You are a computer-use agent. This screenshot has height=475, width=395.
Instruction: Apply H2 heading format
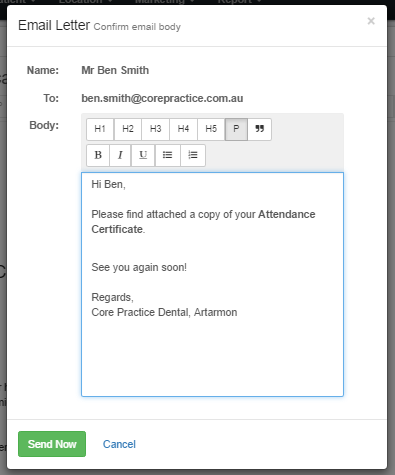point(128,129)
